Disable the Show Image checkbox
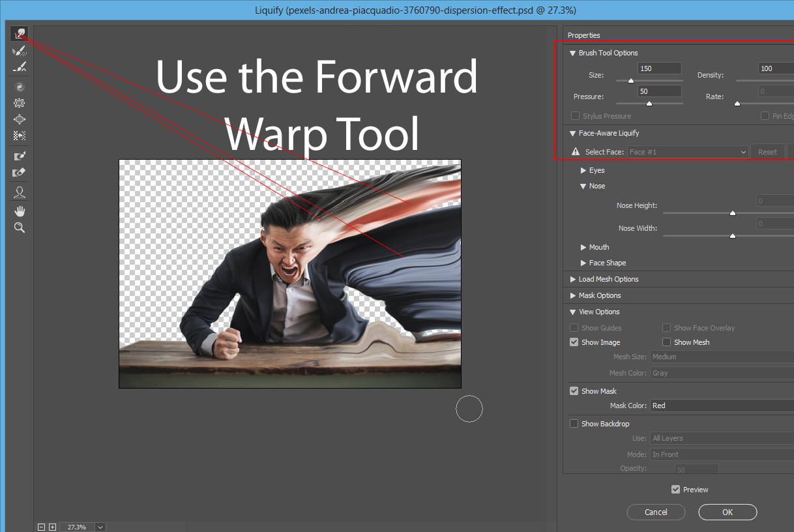Image resolution: width=794 pixels, height=532 pixels. (x=574, y=342)
